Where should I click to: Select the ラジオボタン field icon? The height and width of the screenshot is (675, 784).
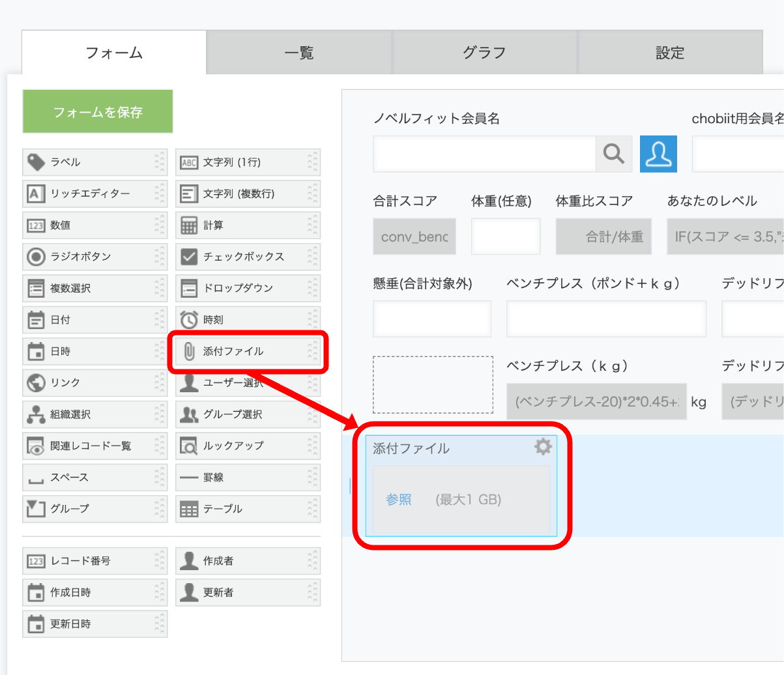pos(36,257)
